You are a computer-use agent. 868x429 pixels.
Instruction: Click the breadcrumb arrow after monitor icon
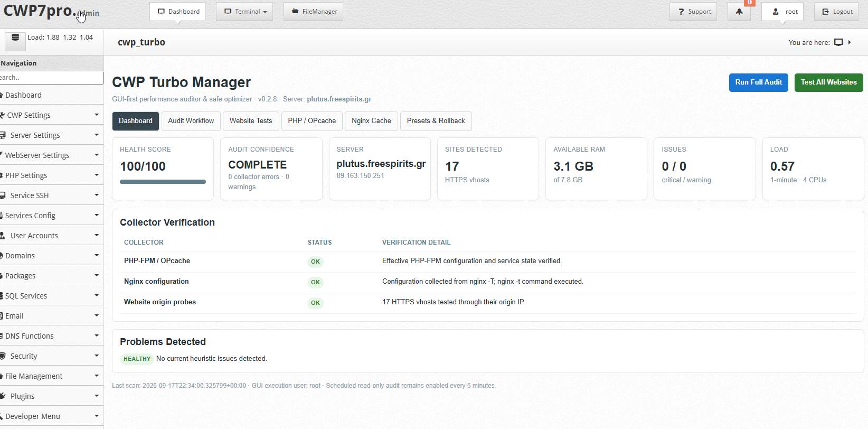[850, 42]
